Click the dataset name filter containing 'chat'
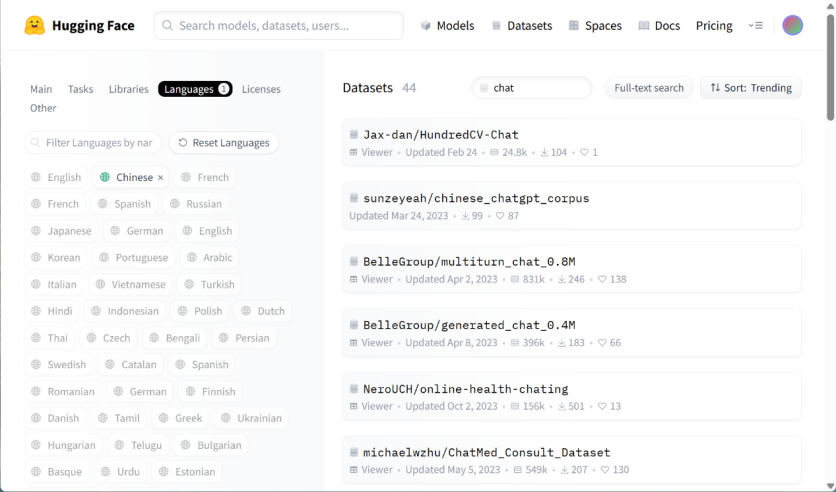Viewport: 836px width, 492px height. click(532, 88)
